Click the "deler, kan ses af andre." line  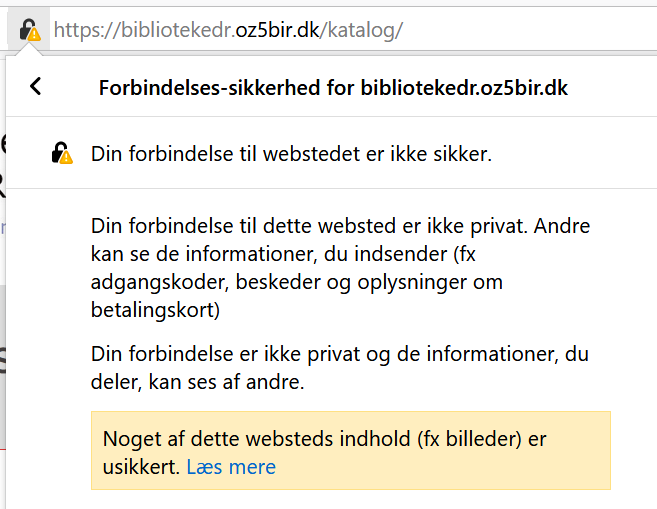[x=197, y=382]
